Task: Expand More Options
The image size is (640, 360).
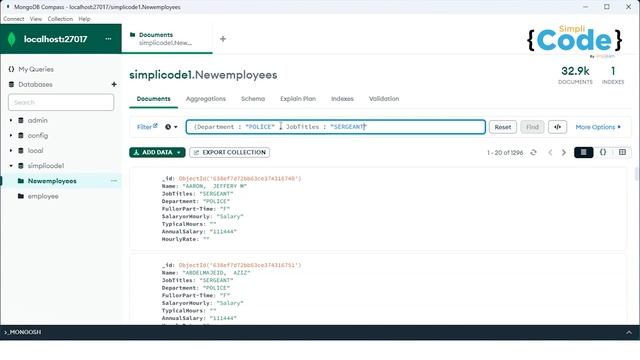Action: pyautogui.click(x=598, y=127)
